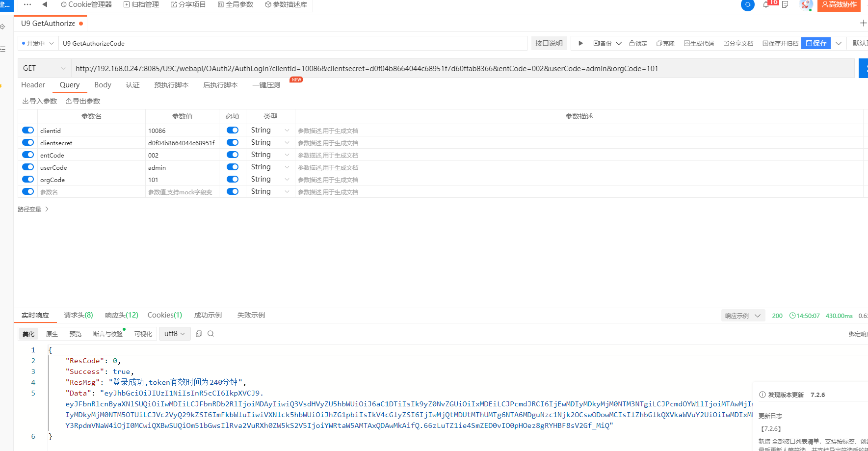
Task: Click the request URL input field
Action: (x=461, y=68)
